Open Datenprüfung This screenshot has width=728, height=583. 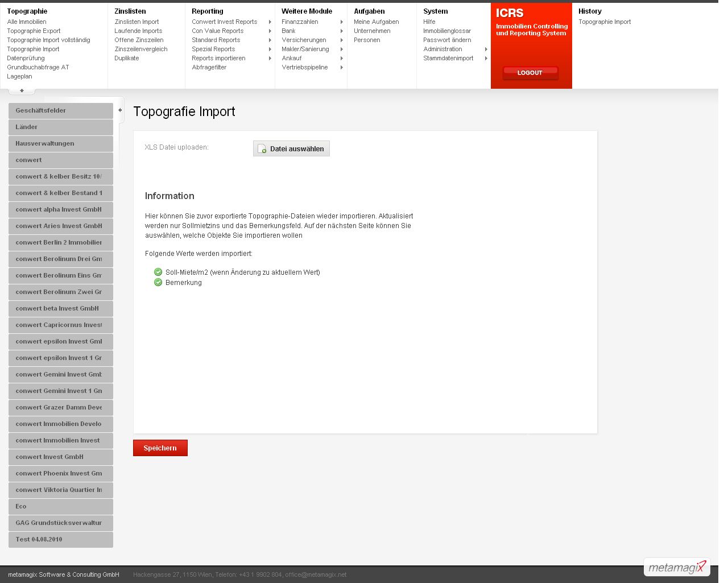26,58
